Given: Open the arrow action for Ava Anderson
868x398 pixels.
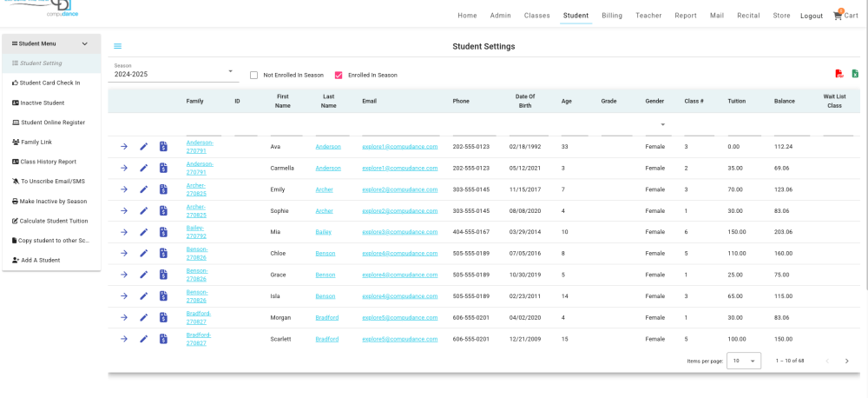Looking at the screenshot, I should [124, 146].
